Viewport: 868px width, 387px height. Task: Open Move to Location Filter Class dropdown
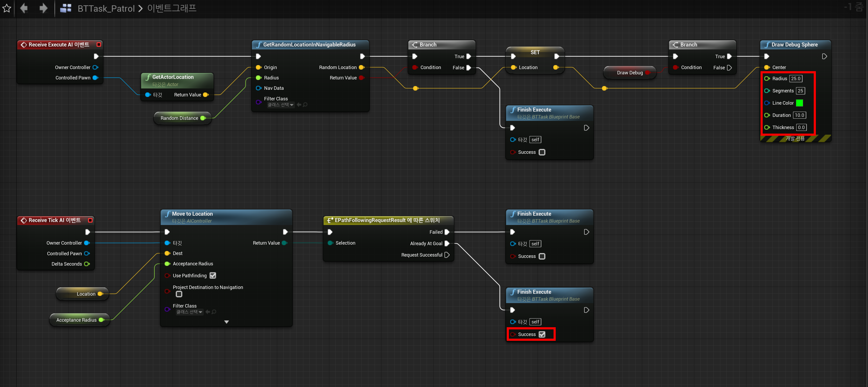click(189, 312)
